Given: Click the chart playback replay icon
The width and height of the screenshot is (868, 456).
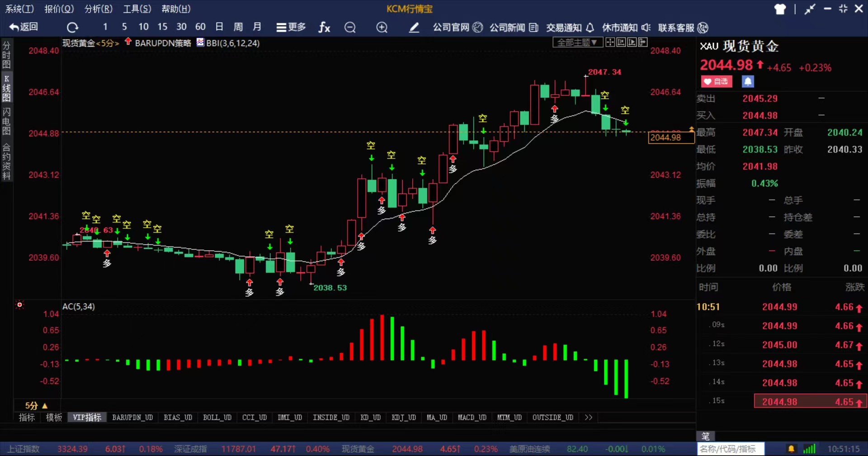Looking at the screenshot, I should 632,42.
